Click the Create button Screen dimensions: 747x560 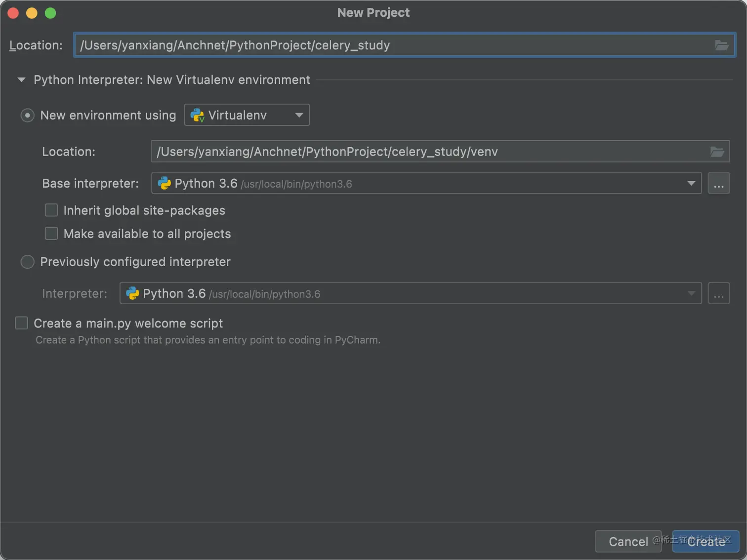coord(705,542)
